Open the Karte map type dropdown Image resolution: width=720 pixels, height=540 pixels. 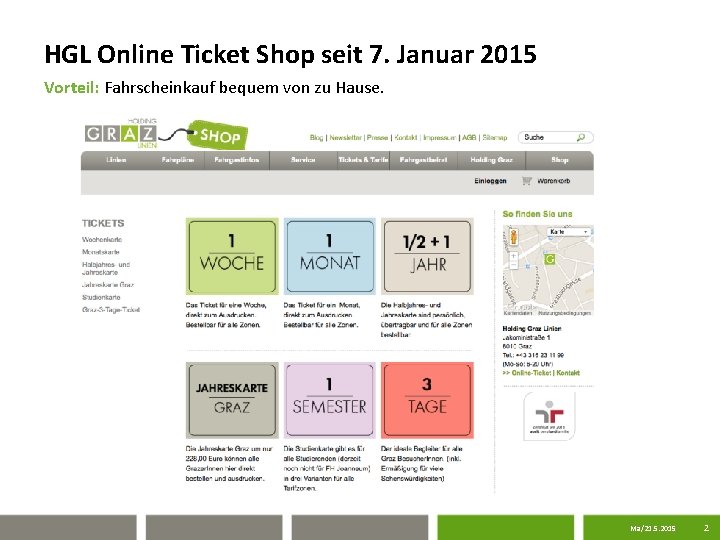pyautogui.click(x=569, y=232)
